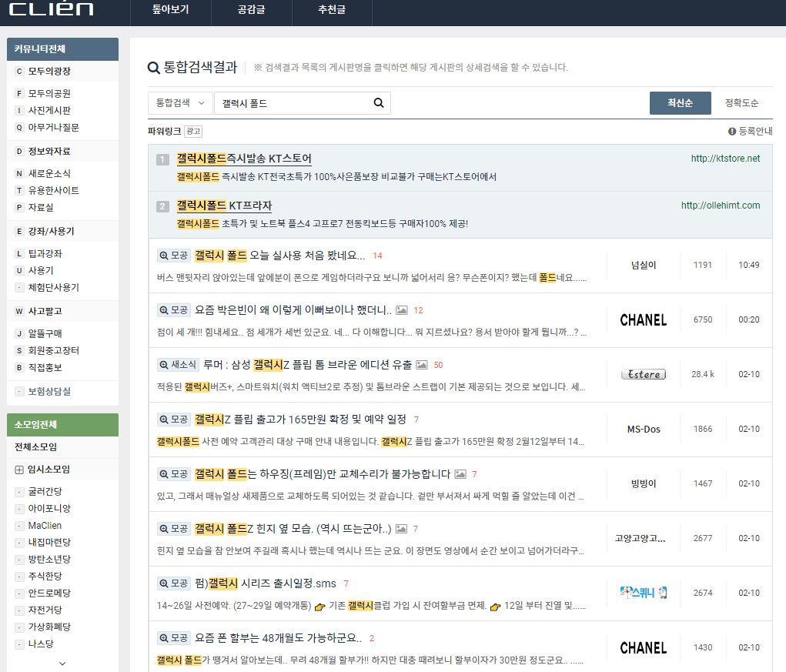The height and width of the screenshot is (672, 786).
Task: Click the CLIEN logo
Action: click(51, 9)
